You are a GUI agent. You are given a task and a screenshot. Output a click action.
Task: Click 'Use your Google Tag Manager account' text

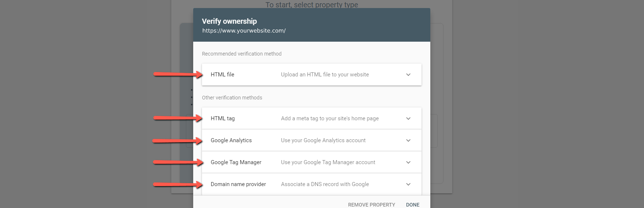(328, 162)
